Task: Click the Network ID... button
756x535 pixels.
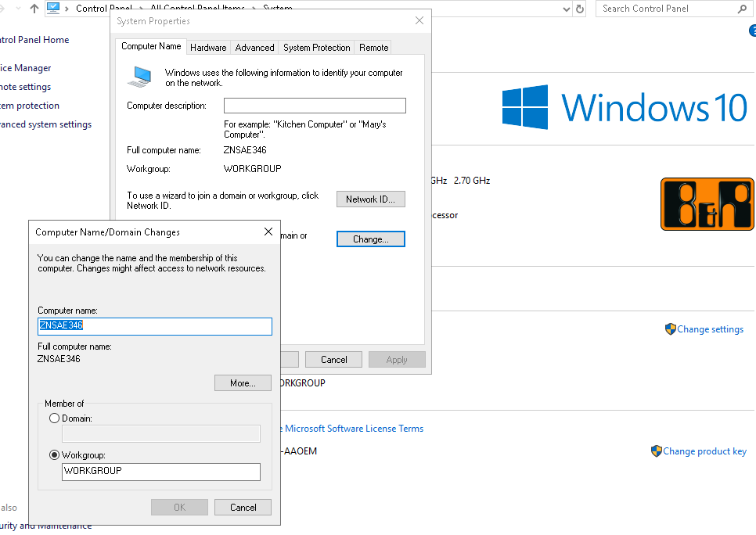Action: pyautogui.click(x=371, y=199)
